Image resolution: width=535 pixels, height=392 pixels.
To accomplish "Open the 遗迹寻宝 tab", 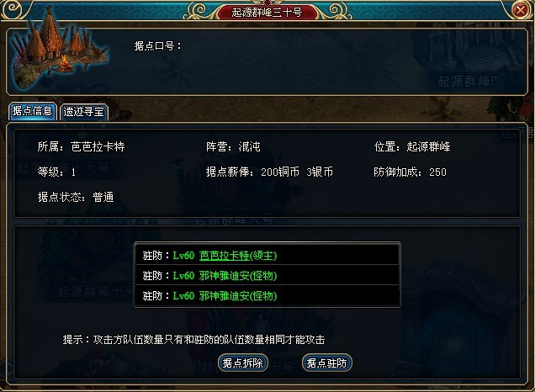I will [83, 112].
